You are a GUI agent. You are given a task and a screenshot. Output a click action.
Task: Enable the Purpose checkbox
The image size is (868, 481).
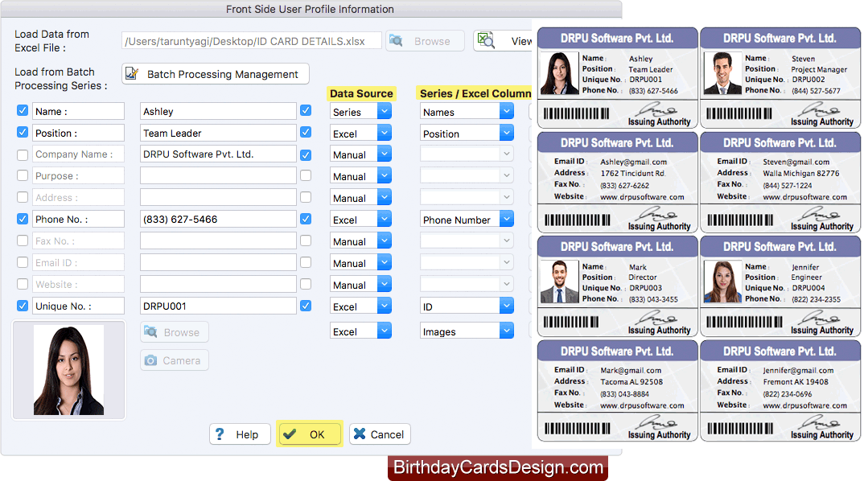point(23,175)
